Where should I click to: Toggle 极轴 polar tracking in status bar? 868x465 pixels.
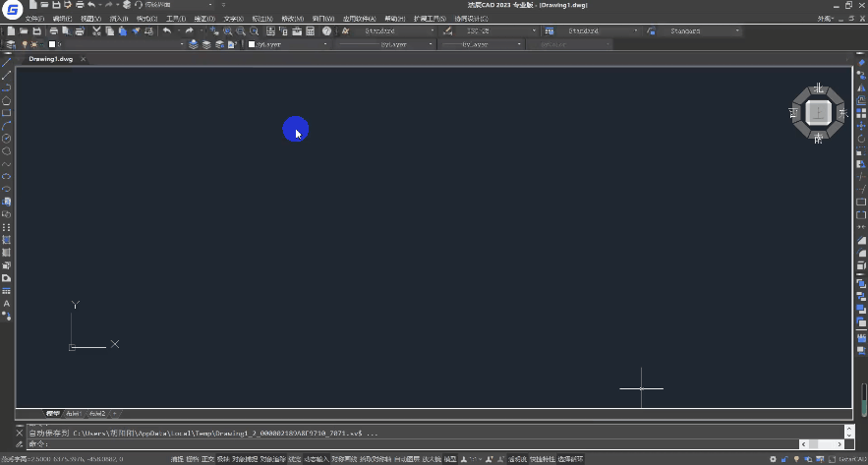223,459
